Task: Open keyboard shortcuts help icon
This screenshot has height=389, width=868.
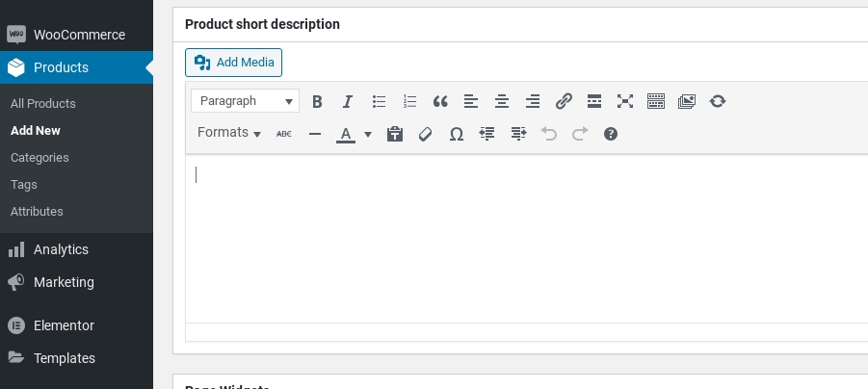Action: coord(611,134)
